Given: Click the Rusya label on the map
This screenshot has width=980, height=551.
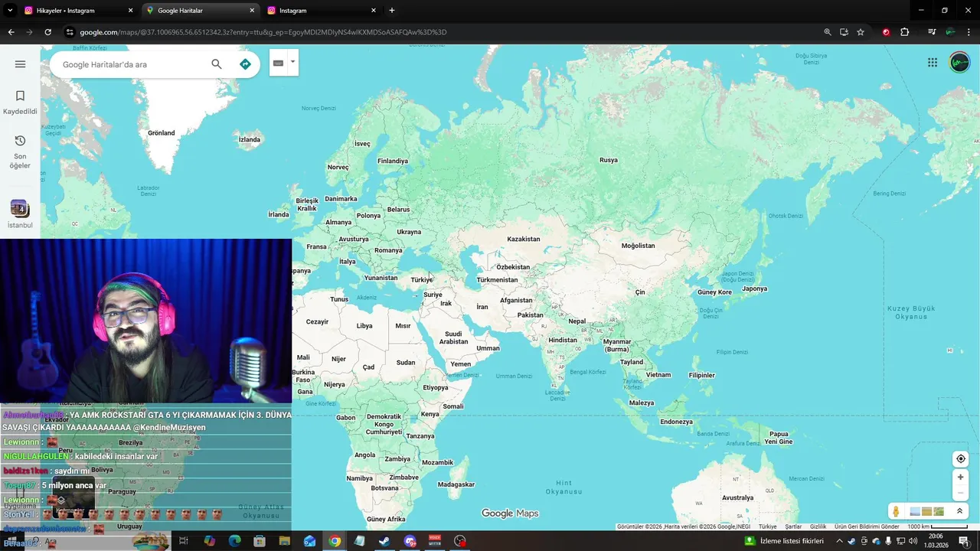Looking at the screenshot, I should click(608, 160).
